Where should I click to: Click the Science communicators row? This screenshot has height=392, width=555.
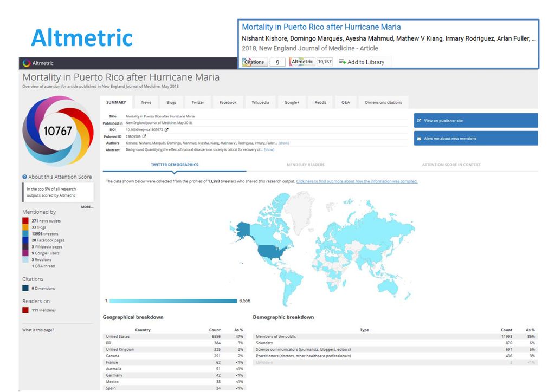tap(395, 349)
